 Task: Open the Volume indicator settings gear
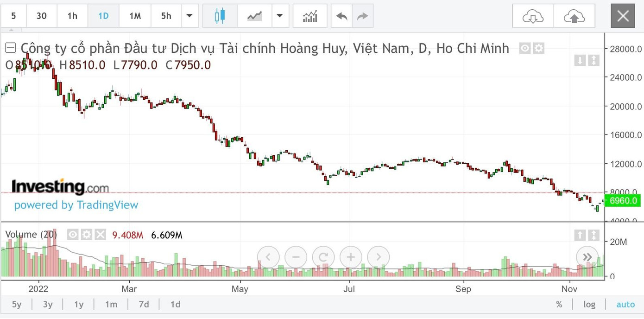(86, 235)
